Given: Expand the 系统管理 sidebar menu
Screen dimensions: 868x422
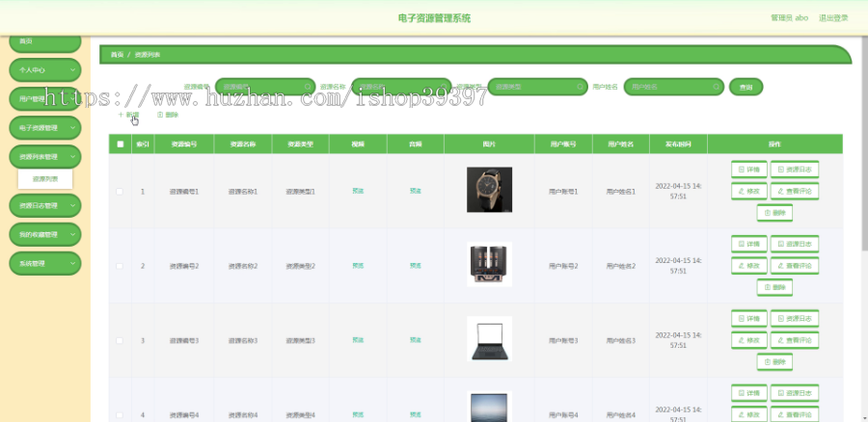Looking at the screenshot, I should coord(44,263).
